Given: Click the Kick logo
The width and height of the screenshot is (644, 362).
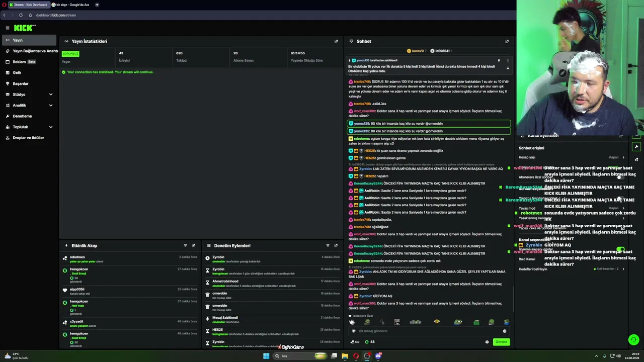Looking at the screenshot, I should coord(25,28).
